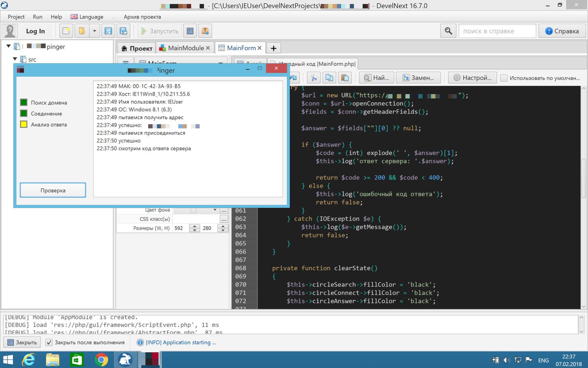588x368 pixels.
Task: Click the open project folder icon
Action: pyautogui.click(x=82, y=31)
